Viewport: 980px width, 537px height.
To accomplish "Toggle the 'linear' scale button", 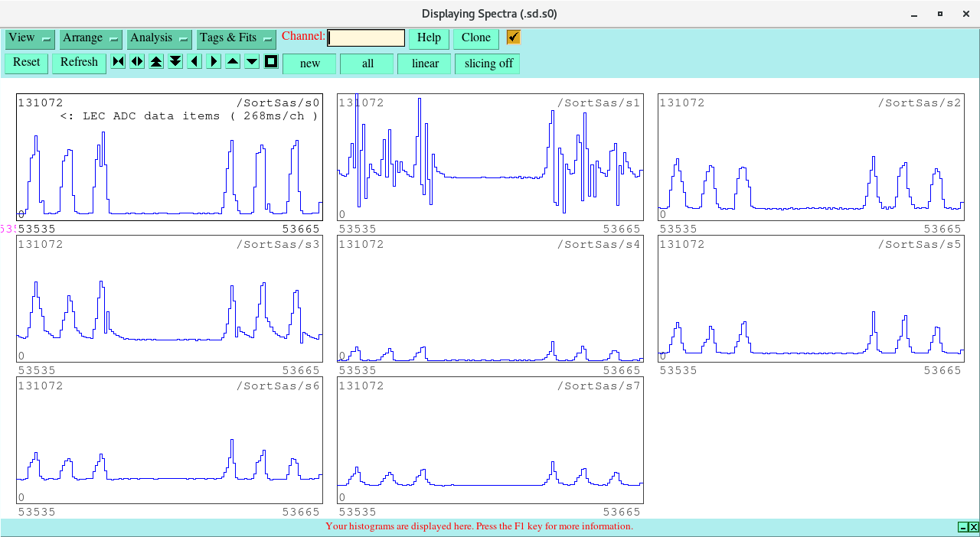I will 425,63.
